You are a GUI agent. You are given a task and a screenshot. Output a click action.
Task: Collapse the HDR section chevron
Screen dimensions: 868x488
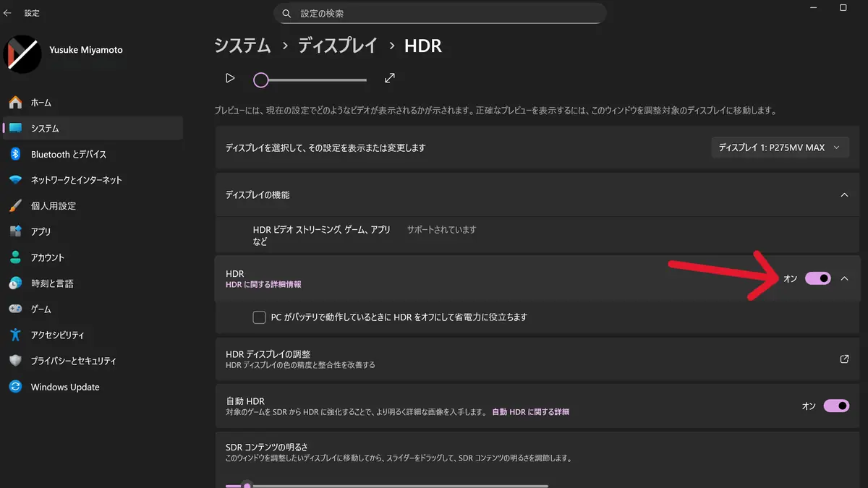[x=845, y=278]
